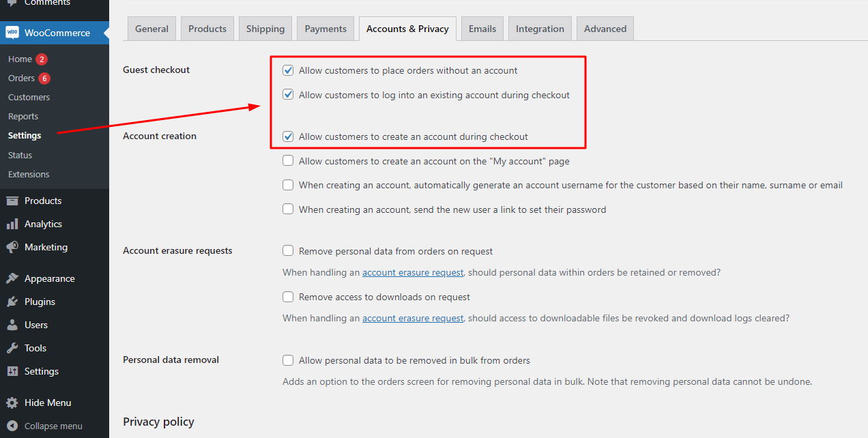Image resolution: width=868 pixels, height=438 pixels.
Task: Click the Marketing megaphone icon
Action: pyautogui.click(x=12, y=247)
